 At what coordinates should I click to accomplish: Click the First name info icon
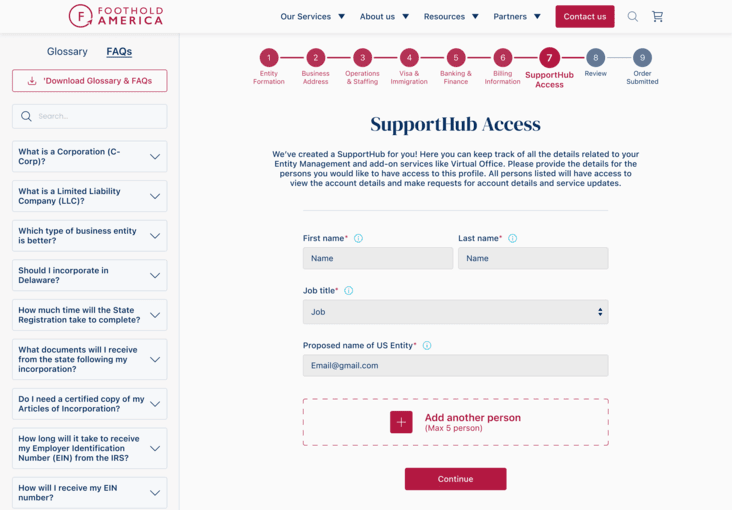[x=358, y=238]
